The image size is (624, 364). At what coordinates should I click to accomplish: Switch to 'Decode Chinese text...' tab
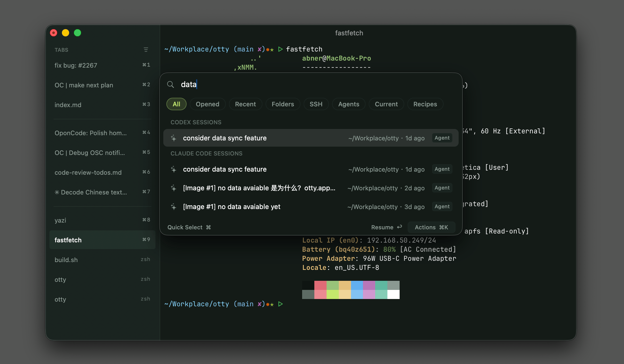pos(102,192)
